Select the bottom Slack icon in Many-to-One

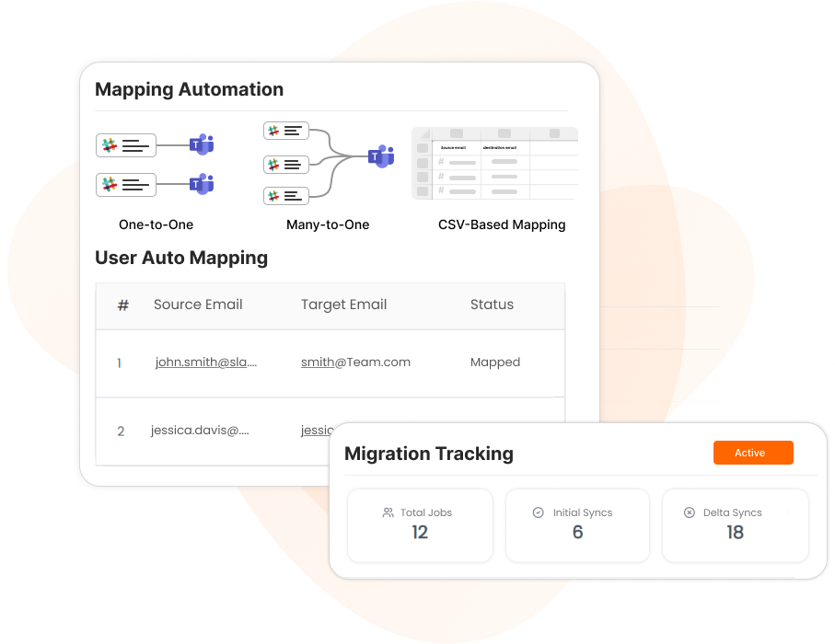click(x=272, y=195)
